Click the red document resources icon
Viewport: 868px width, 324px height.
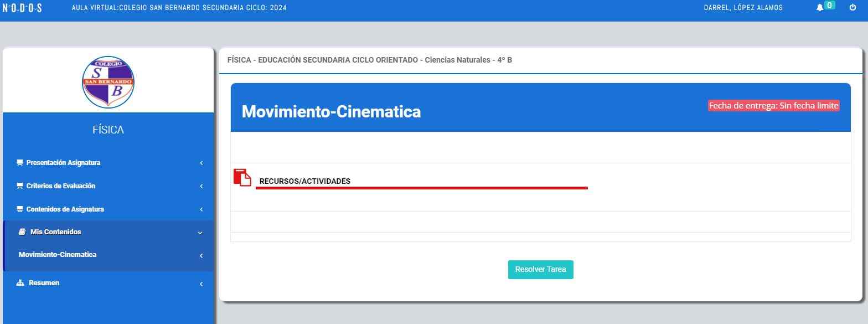pos(242,178)
